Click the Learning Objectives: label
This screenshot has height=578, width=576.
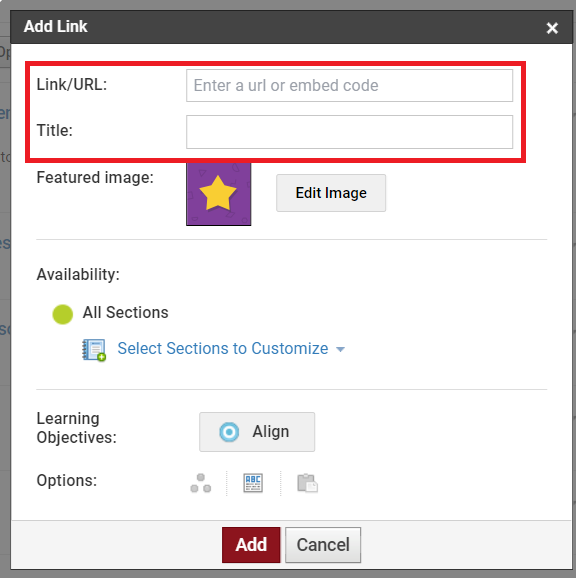pyautogui.click(x=77, y=428)
